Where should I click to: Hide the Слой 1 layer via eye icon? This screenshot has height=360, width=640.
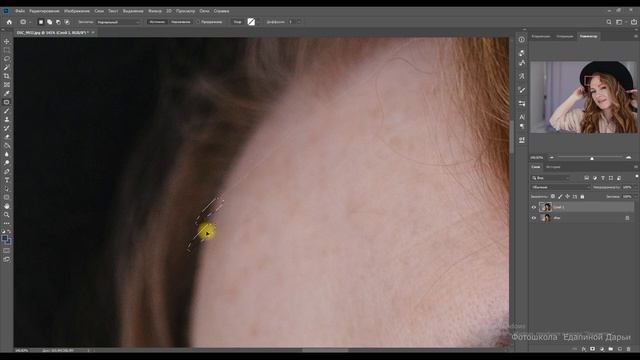click(x=533, y=207)
